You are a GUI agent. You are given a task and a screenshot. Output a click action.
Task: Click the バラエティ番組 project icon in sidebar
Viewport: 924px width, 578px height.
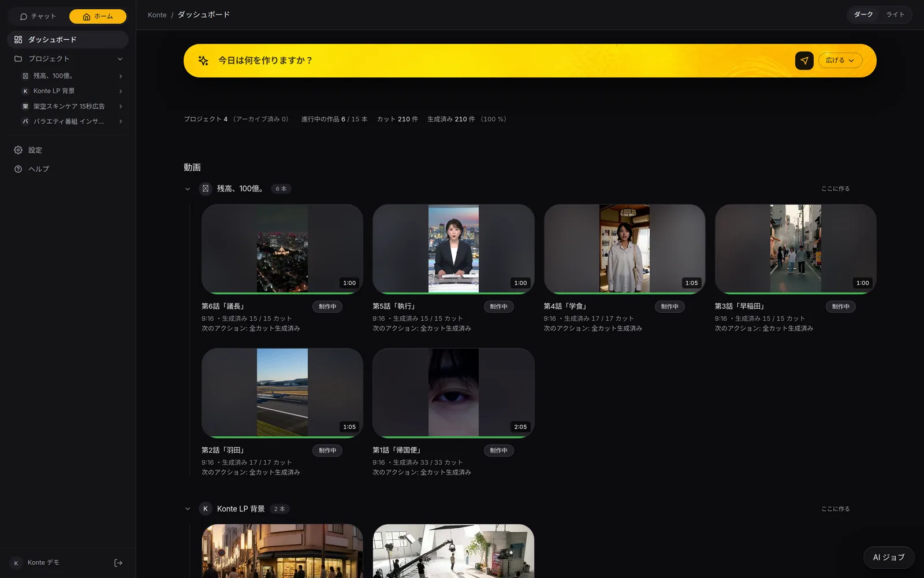25,121
